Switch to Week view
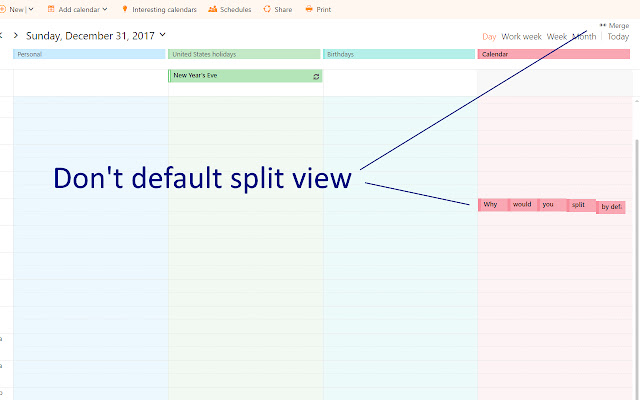 (x=557, y=37)
